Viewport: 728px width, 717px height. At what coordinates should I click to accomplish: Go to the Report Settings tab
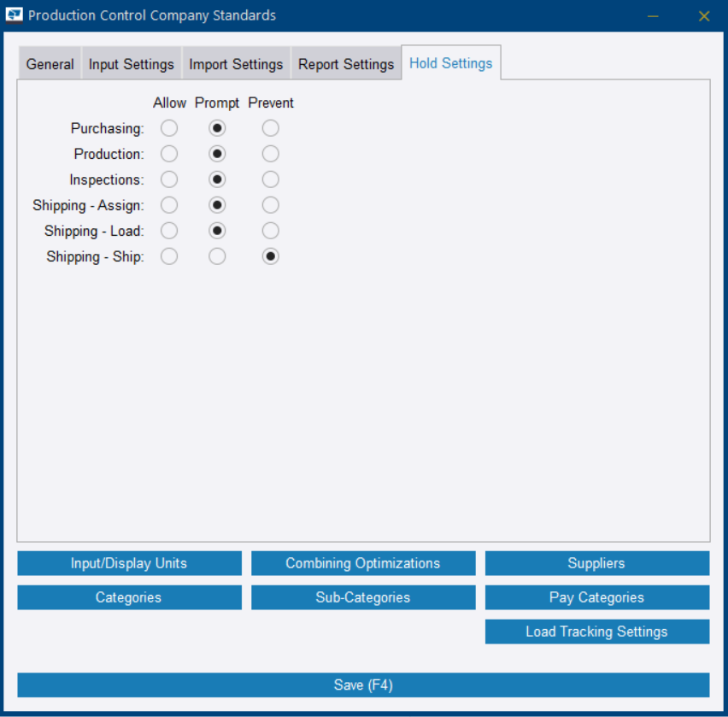[346, 63]
